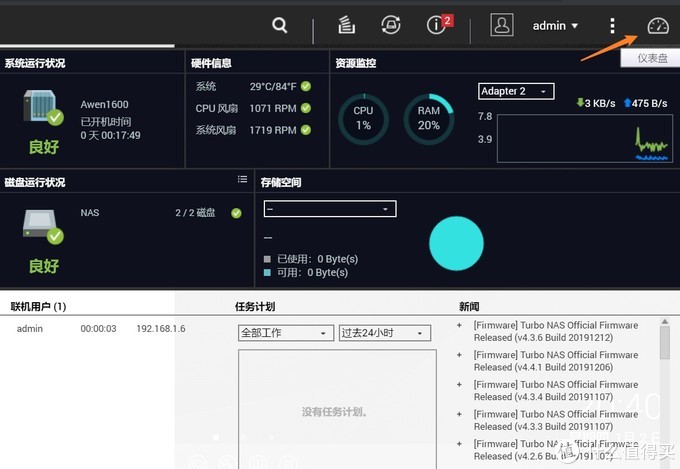The height and width of the screenshot is (469, 680).
Task: Click the 系统运行状况 panel header
Action: (35, 63)
